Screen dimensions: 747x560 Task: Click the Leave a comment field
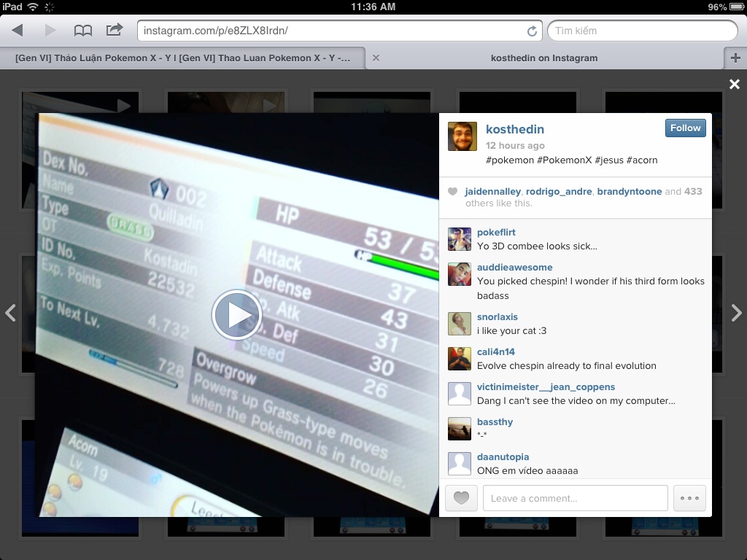[575, 498]
